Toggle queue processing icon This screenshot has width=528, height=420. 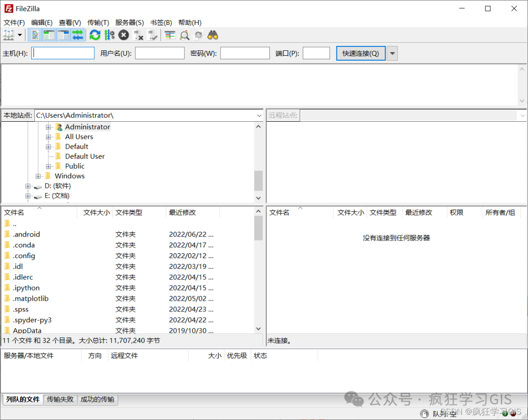pyautogui.click(x=110, y=35)
